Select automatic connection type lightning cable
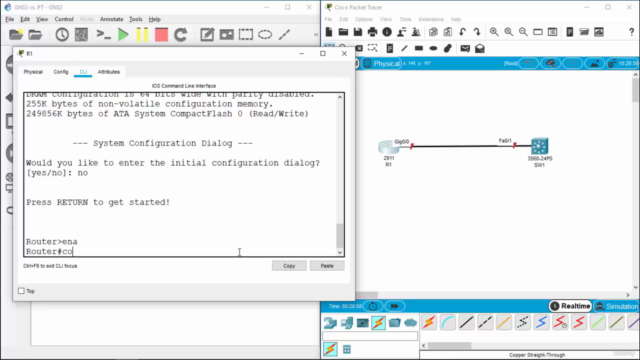Viewport: 640px width, 360px height. (x=429, y=322)
